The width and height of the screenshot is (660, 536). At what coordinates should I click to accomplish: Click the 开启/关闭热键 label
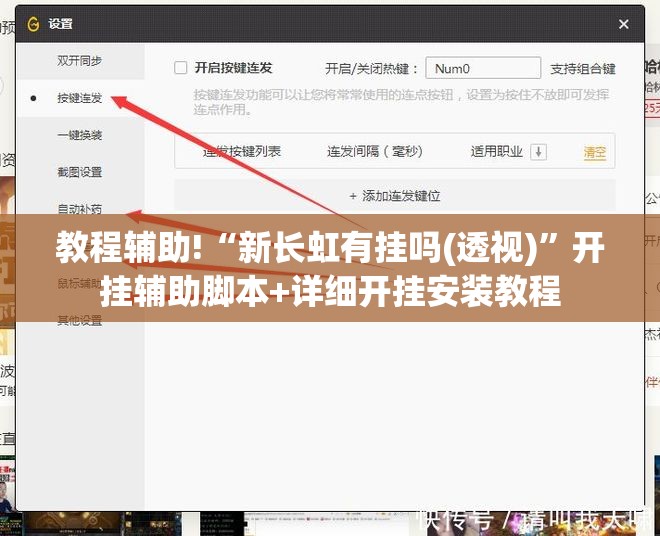coord(371,69)
